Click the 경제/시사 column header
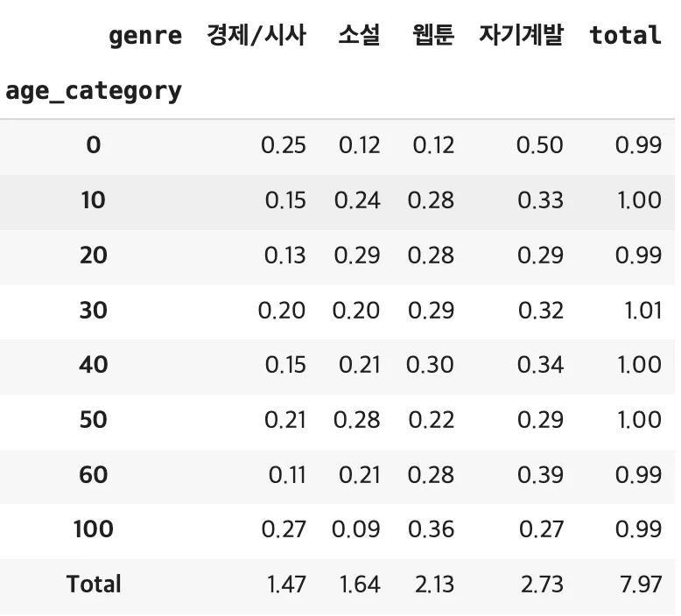Viewport: 681px width, 616px height. [x=256, y=36]
